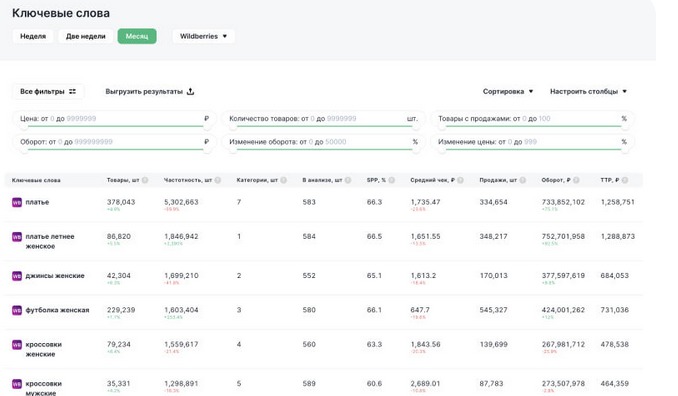Click goods count 378,043

[x=121, y=202]
